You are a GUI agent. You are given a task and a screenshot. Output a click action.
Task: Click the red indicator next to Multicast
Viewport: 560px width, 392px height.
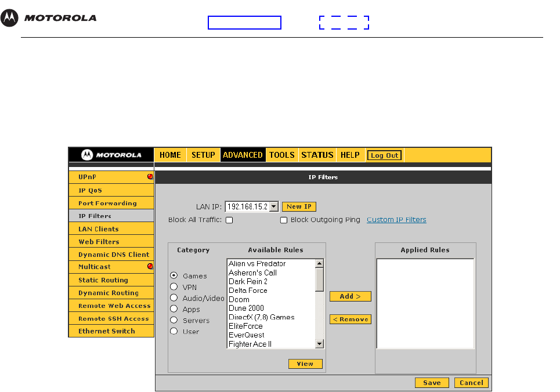(150, 266)
